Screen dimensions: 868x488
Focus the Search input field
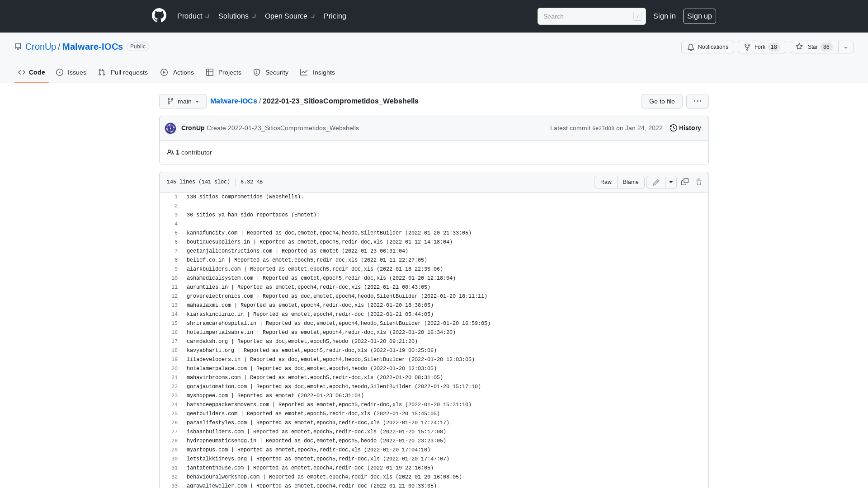(x=591, y=16)
